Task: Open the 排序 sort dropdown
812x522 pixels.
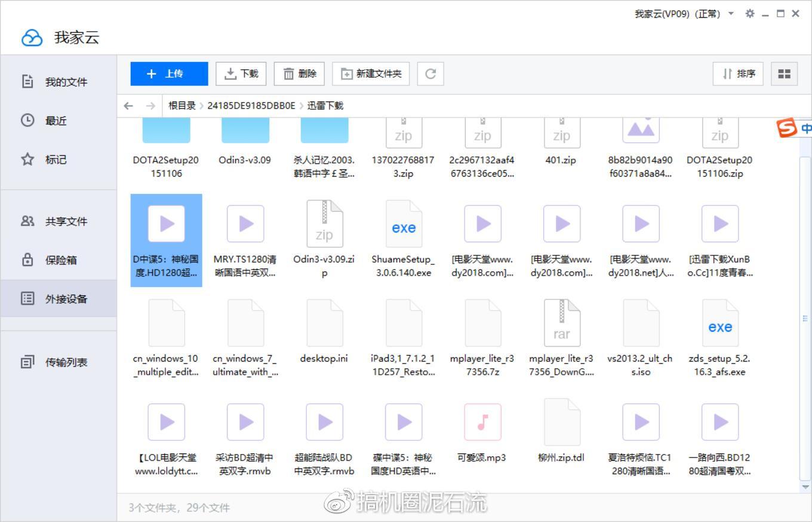Action: [x=738, y=74]
